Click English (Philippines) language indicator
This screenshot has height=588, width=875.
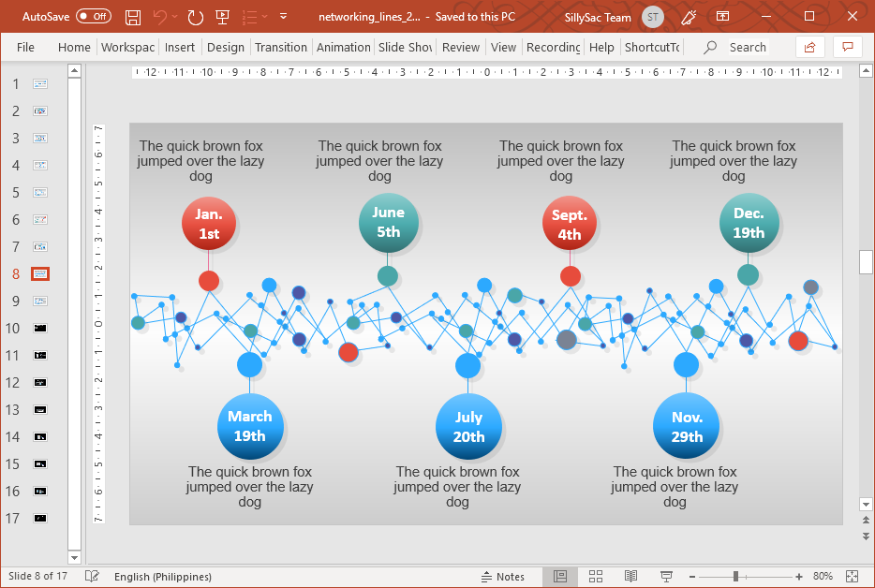pos(163,576)
